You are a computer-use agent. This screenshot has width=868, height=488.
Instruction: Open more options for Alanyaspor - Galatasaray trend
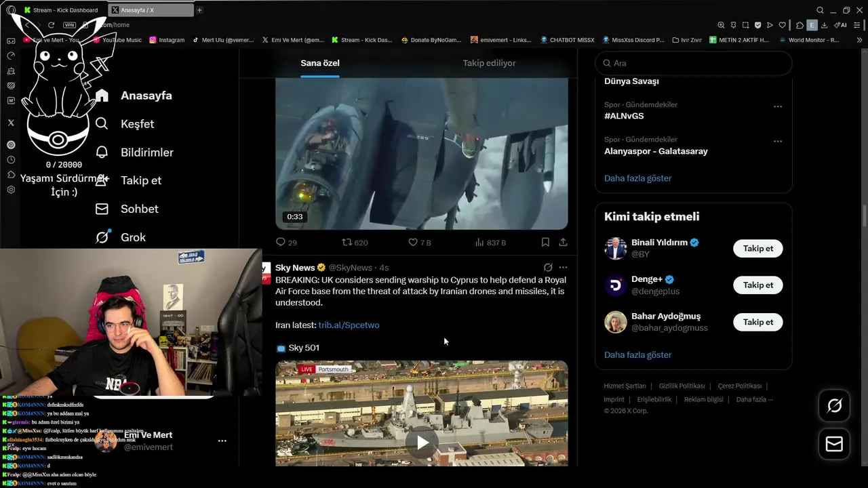coord(778,142)
